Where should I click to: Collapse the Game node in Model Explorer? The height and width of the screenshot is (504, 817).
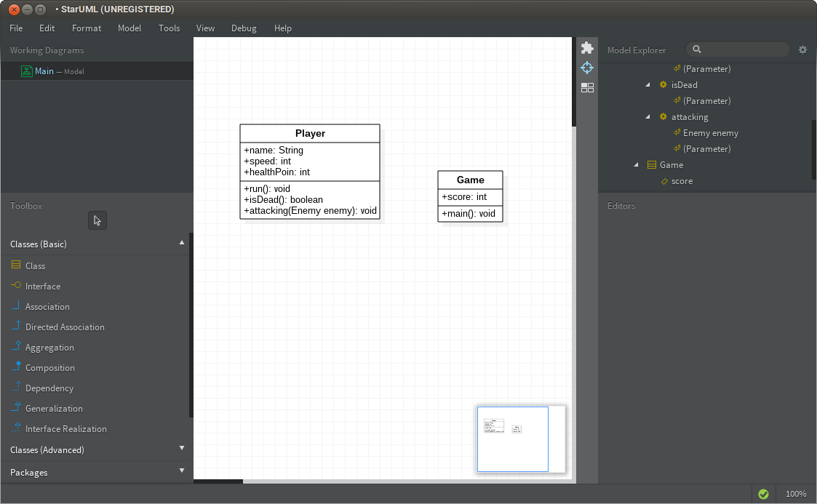click(x=635, y=164)
